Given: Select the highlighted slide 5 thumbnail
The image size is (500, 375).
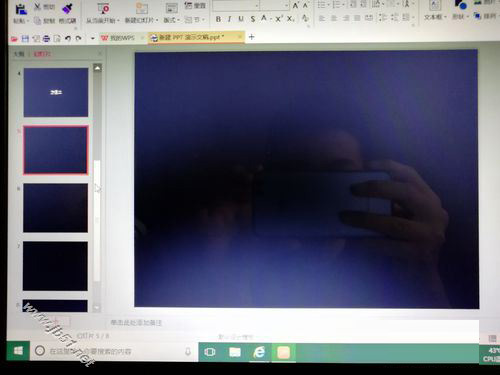Looking at the screenshot, I should click(x=56, y=150).
